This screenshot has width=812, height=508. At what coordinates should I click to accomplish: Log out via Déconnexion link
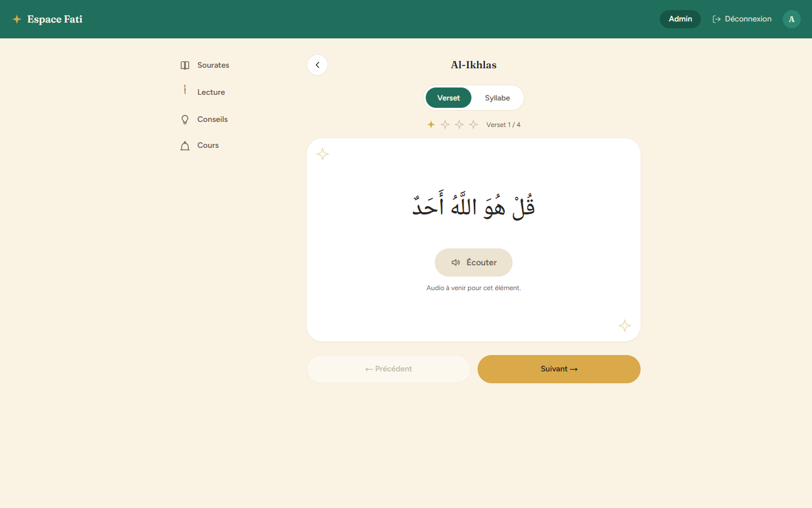tap(742, 19)
